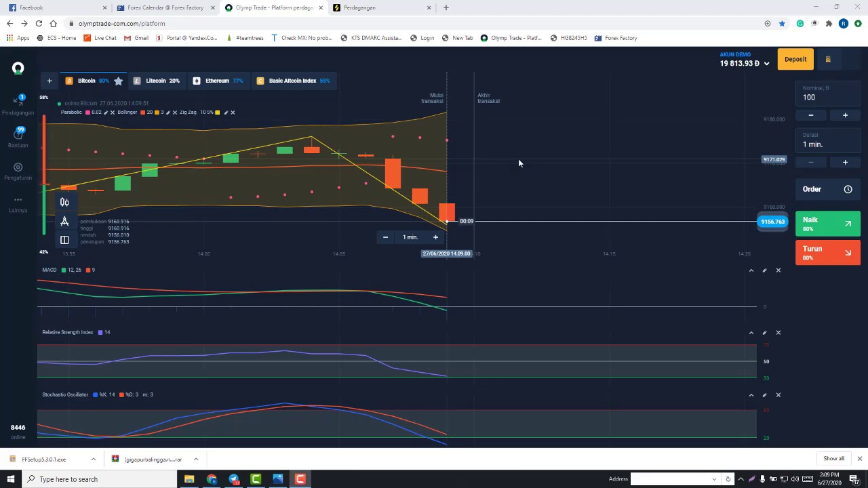Open status level chevrons icon
868x488 pixels.
828,60
